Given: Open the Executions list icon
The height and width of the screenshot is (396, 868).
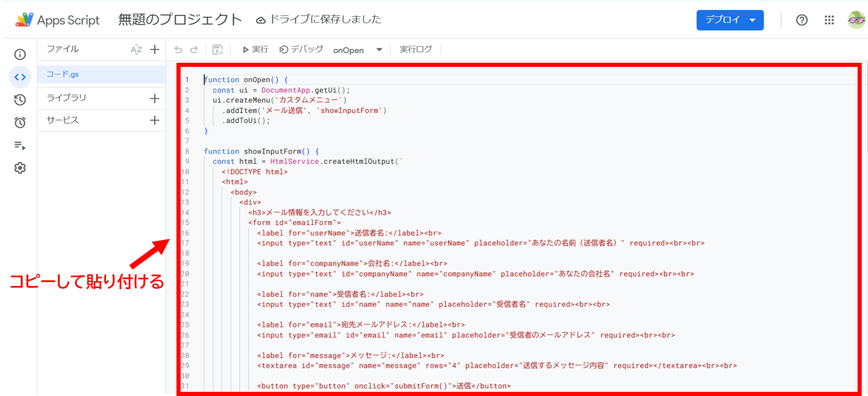Looking at the screenshot, I should click(20, 145).
